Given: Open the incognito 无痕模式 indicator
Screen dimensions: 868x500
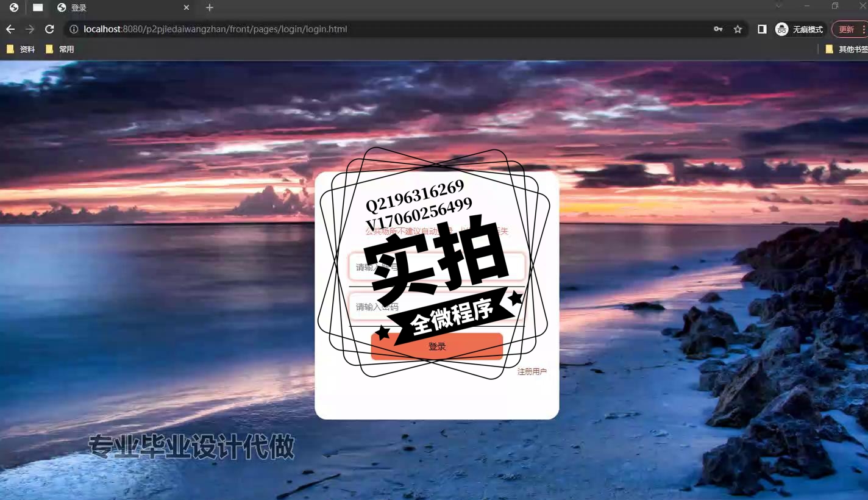Looking at the screenshot, I should click(x=799, y=29).
